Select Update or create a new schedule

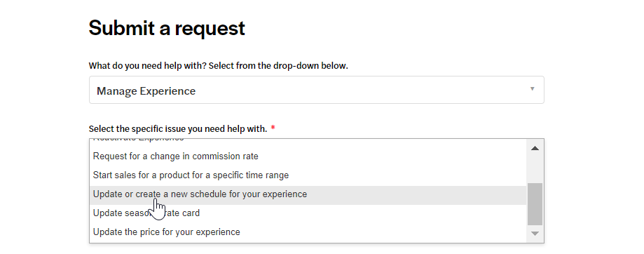(308, 194)
